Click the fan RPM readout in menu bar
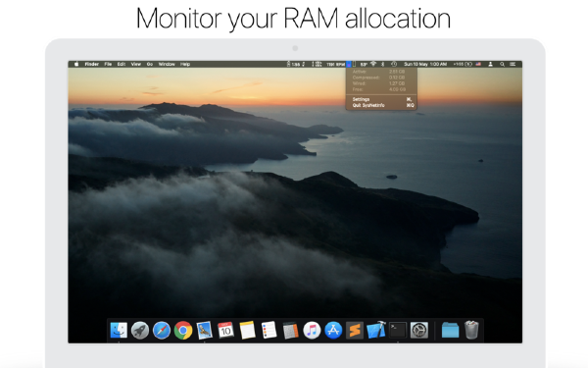 point(335,64)
